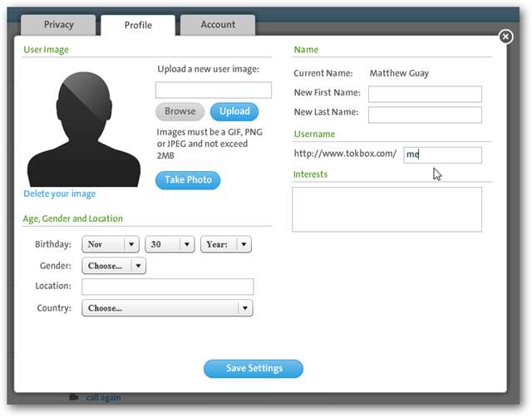The width and height of the screenshot is (532, 417).
Task: Expand the Country Choose dropdown
Action: pos(167,308)
